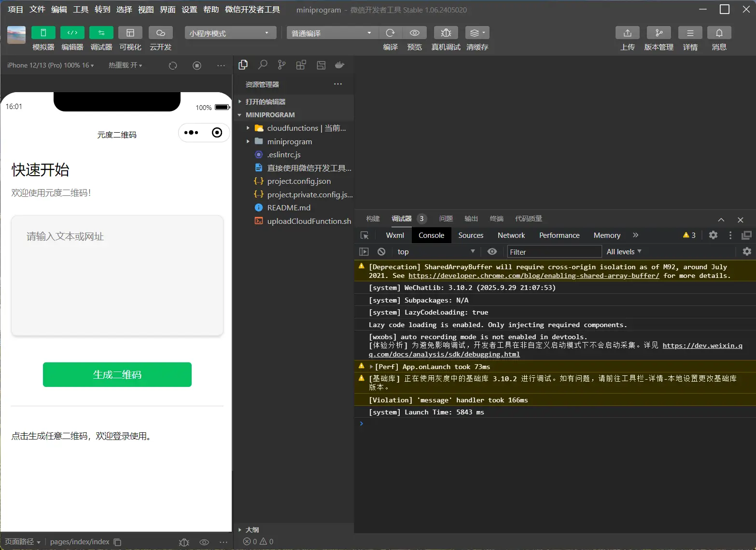Open the SharedArrayBuffer blog link
Viewport: 756px width, 550px height.
(x=533, y=276)
